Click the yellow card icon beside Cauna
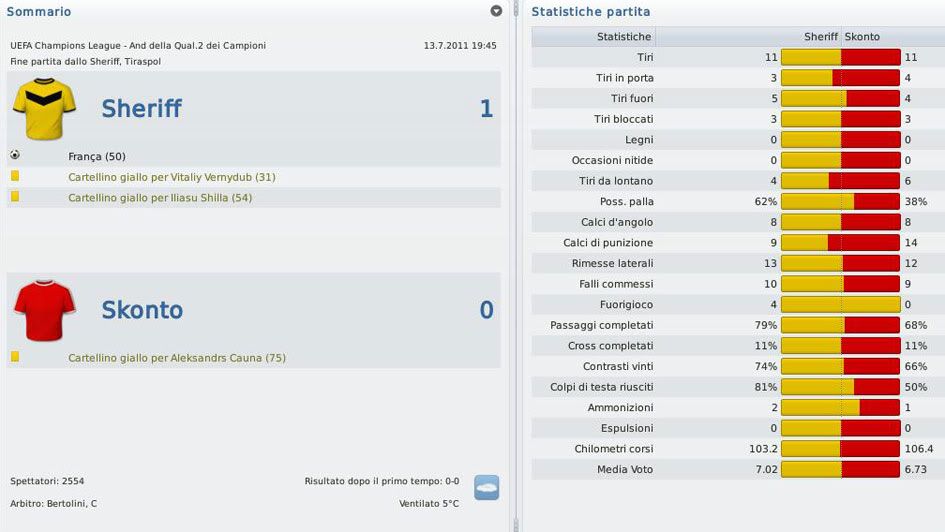The height and width of the screenshot is (532, 945). pyautogui.click(x=15, y=357)
